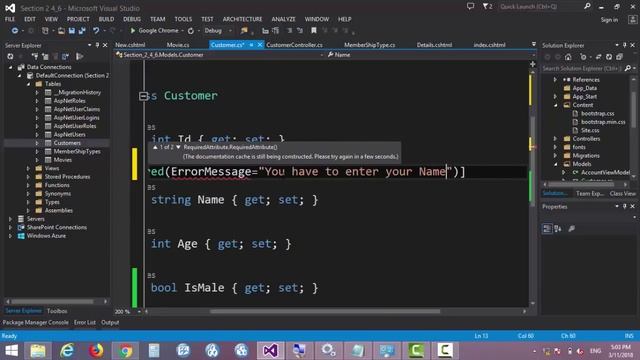Image resolution: width=640 pixels, height=360 pixels.
Task: Toggle auto-hide pin on Server Explorer panel
Action: coord(97,45)
